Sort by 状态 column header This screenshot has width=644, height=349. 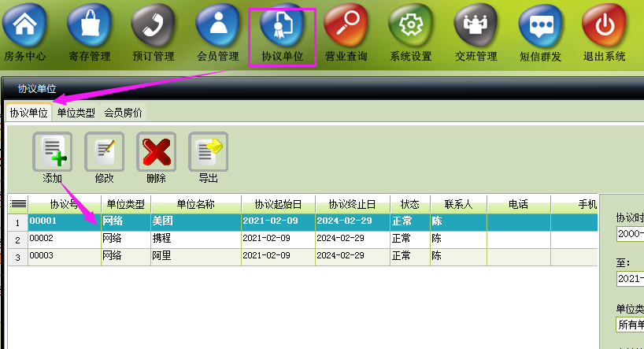[x=410, y=204]
